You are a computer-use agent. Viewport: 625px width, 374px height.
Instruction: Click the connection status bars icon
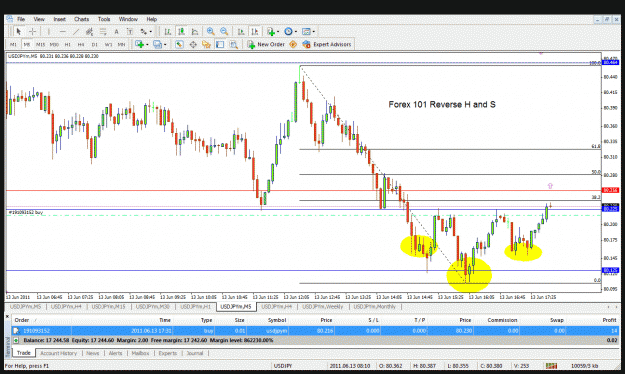tap(552, 366)
